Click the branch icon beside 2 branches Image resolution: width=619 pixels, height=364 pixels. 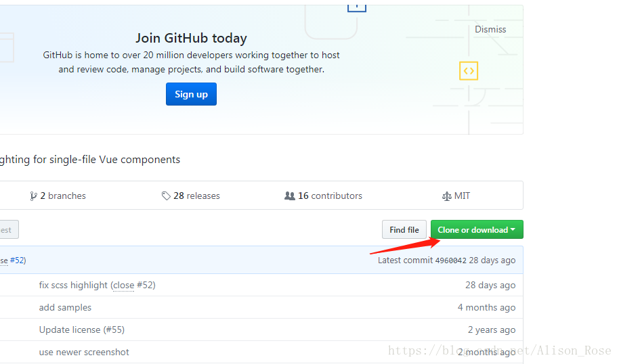tap(33, 196)
